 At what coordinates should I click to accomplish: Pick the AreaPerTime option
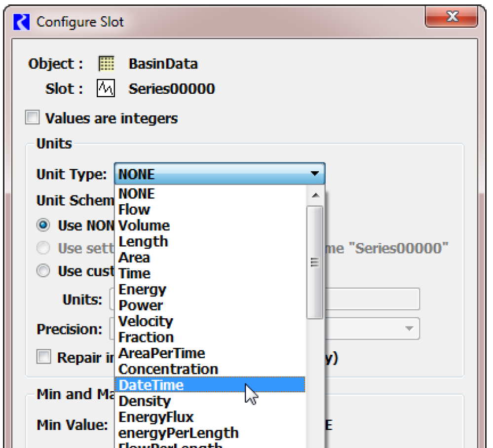point(161,353)
